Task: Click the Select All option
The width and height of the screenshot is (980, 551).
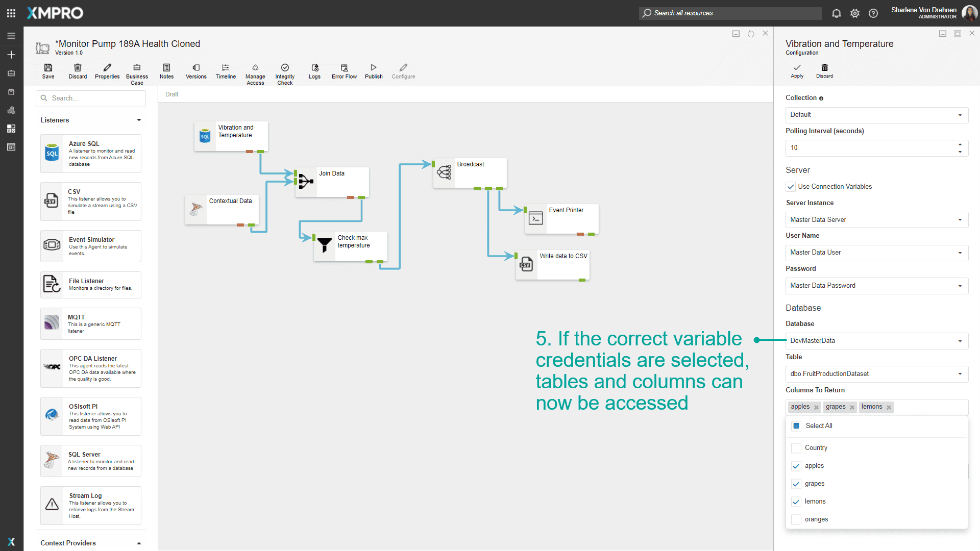Action: (x=796, y=426)
